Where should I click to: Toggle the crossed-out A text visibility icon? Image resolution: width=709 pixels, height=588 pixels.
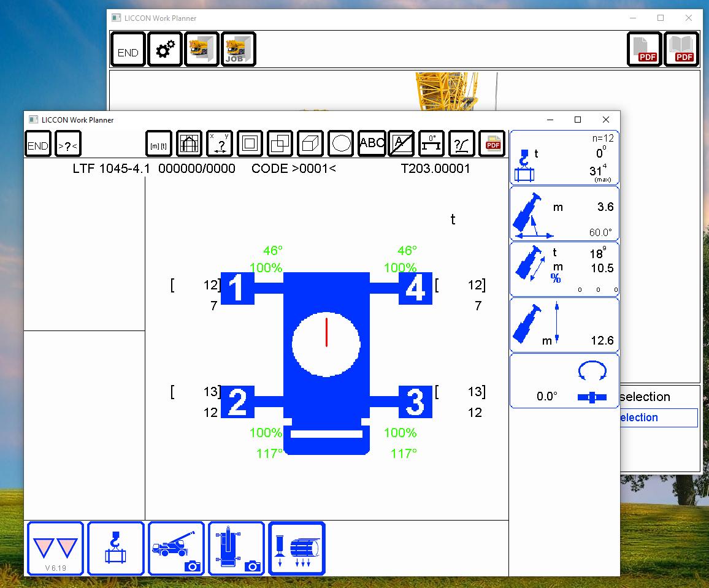click(402, 143)
